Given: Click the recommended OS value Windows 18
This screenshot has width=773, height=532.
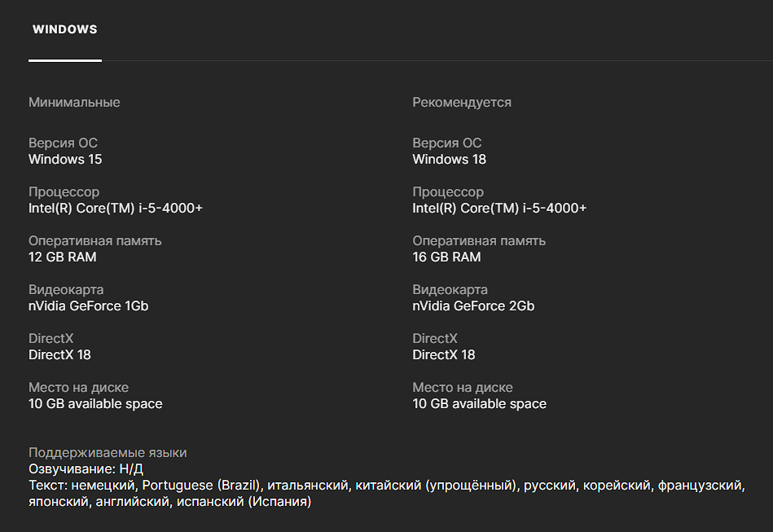Looking at the screenshot, I should click(449, 159).
